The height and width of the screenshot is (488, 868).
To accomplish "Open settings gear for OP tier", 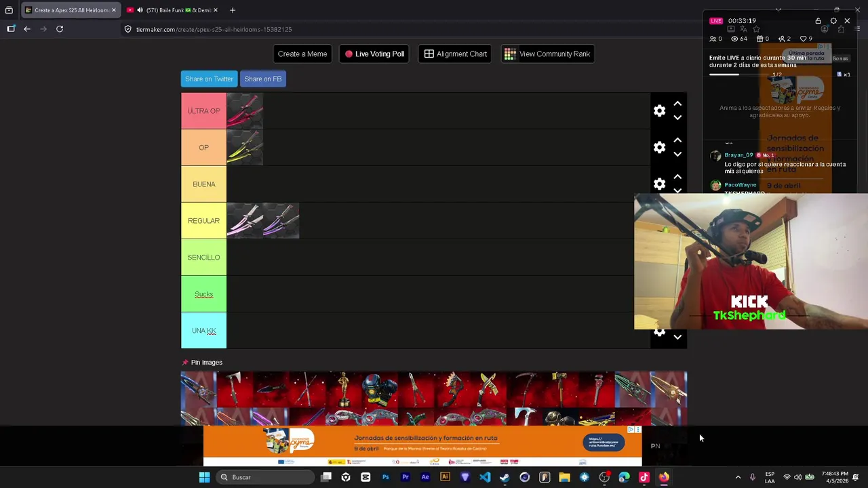I will coord(659,148).
